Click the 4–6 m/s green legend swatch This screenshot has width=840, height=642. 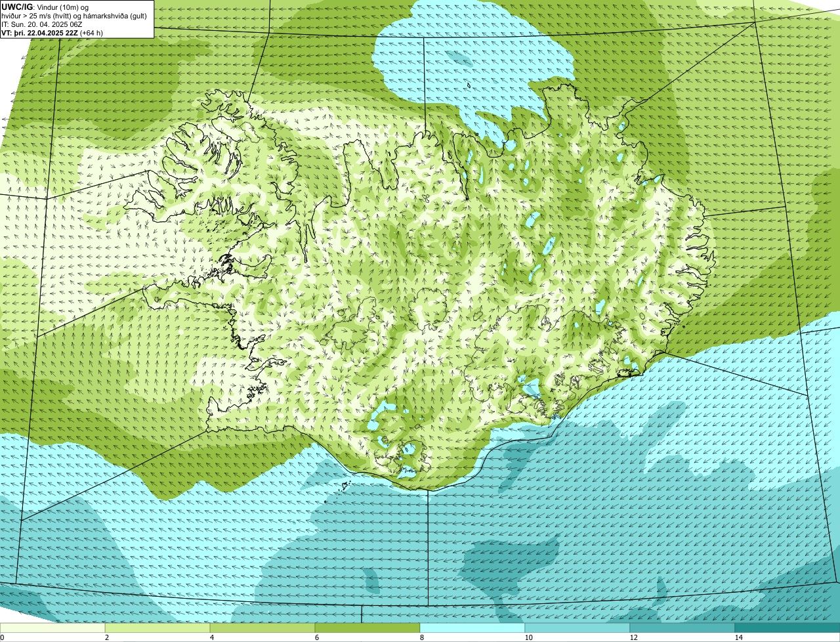262,628
